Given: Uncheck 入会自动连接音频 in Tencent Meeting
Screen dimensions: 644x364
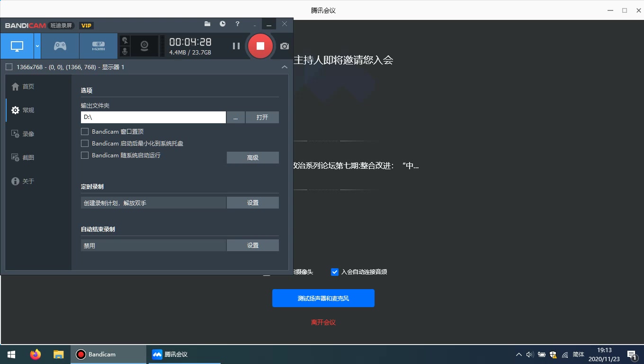Looking at the screenshot, I should 335,272.
